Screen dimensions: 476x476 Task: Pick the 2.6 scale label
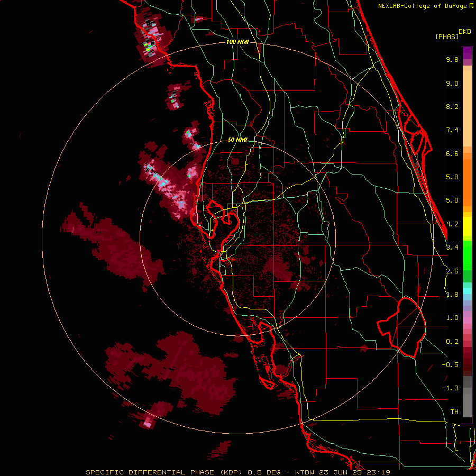pyautogui.click(x=452, y=271)
